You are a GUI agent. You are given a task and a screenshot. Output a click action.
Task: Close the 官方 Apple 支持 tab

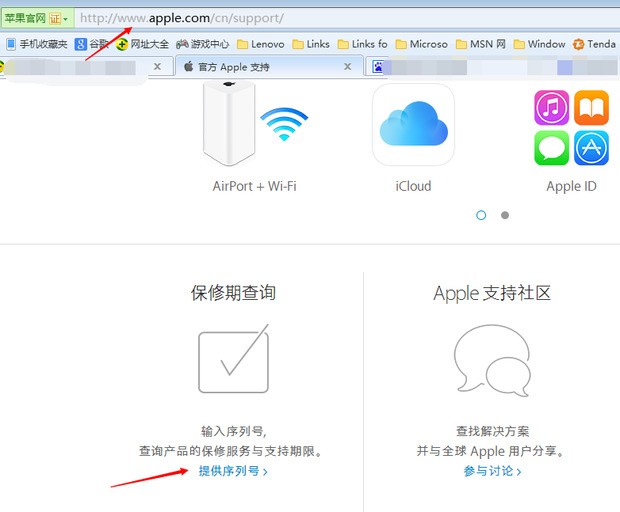pos(348,66)
